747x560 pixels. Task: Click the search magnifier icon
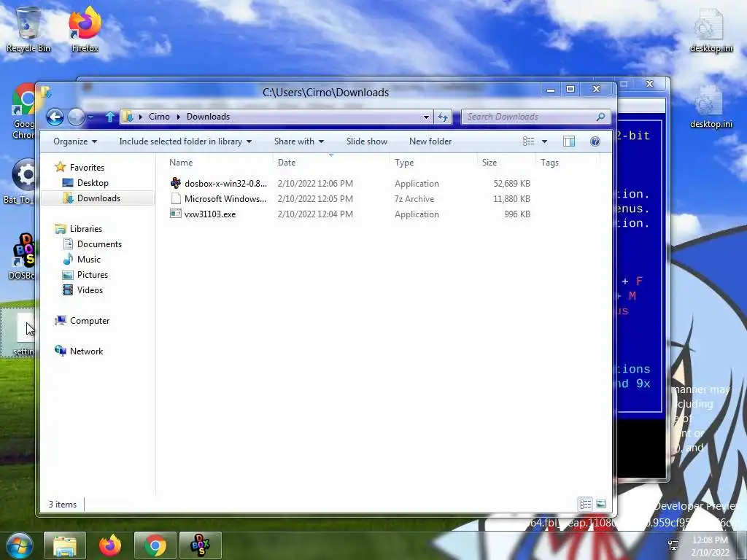600,117
